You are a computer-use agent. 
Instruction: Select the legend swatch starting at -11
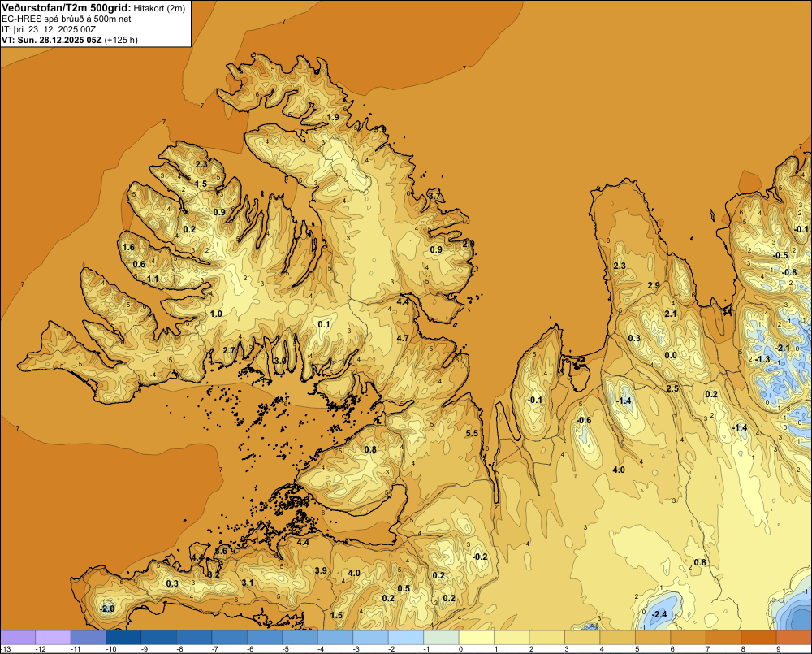click(88, 638)
